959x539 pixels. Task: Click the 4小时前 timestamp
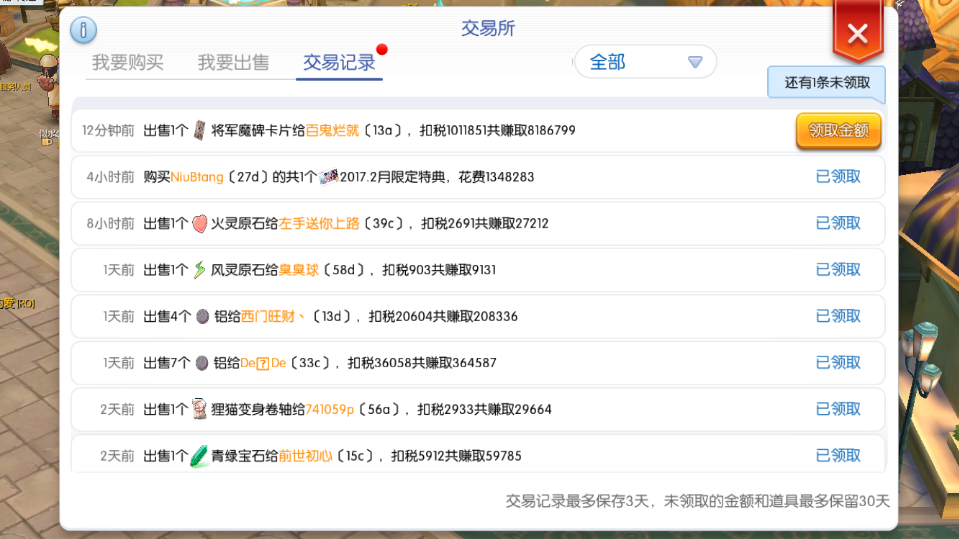(x=110, y=177)
